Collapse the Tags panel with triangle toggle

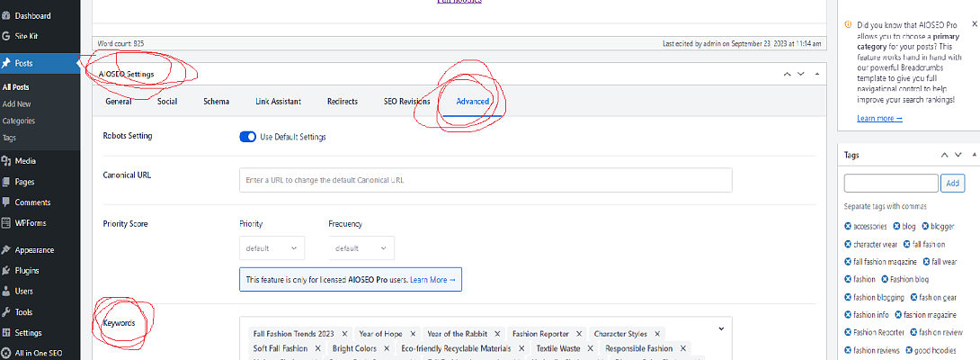tap(973, 155)
